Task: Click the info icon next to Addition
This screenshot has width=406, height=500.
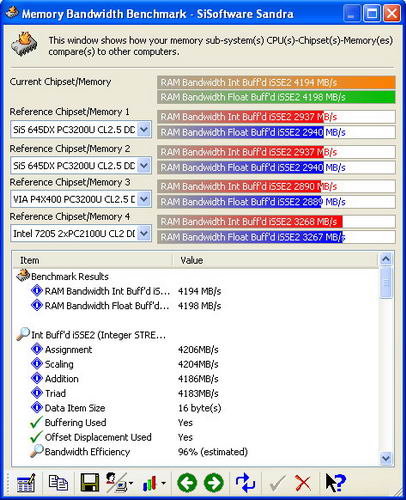Action: click(37, 378)
